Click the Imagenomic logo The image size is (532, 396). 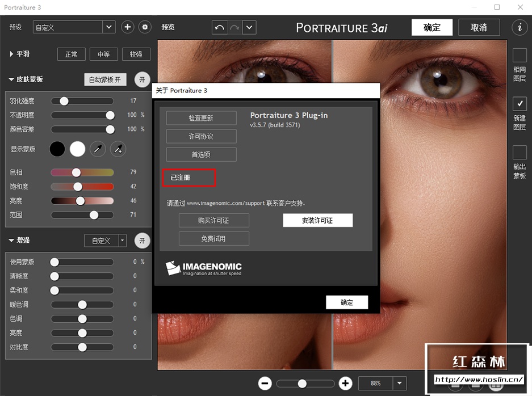(204, 268)
